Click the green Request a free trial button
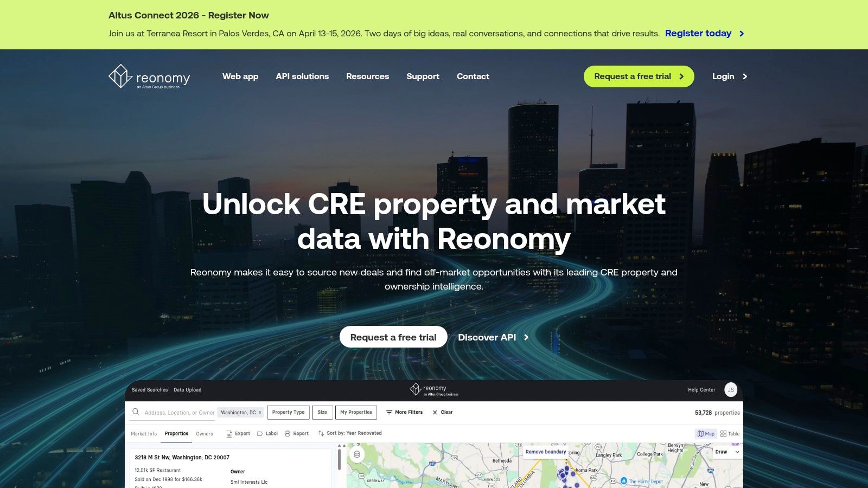Image resolution: width=868 pixels, height=488 pixels. click(639, 76)
